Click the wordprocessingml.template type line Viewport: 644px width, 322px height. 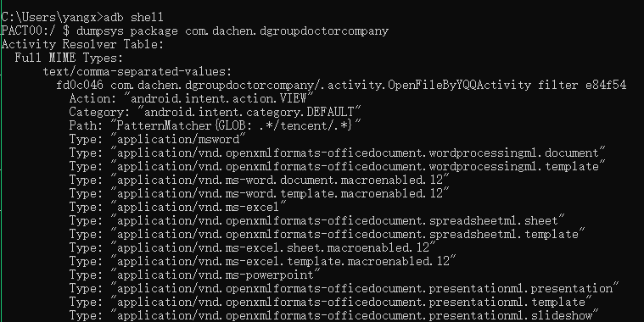[337, 166]
